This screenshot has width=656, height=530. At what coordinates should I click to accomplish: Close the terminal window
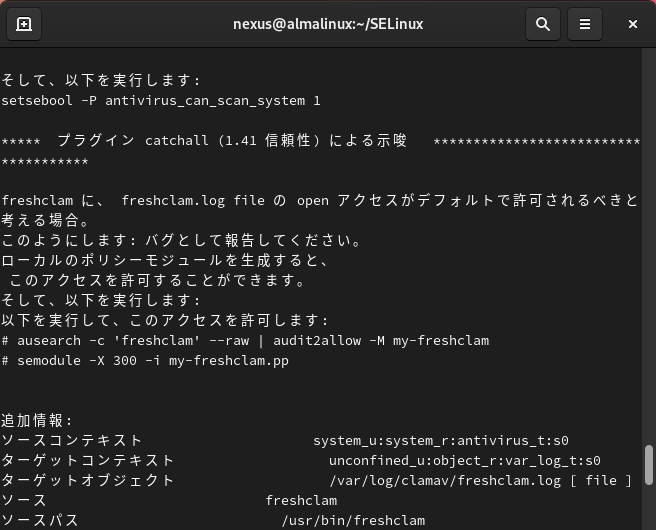pos(632,24)
